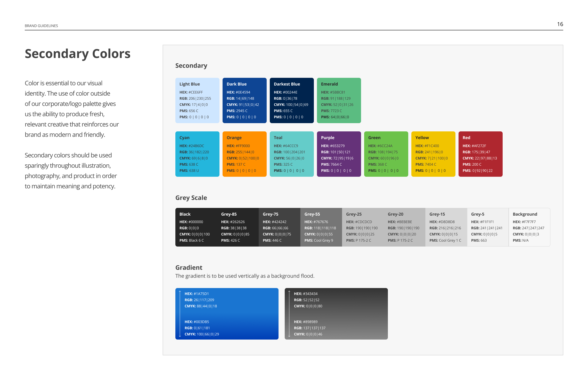Click the Grey Scale section heading

(191, 198)
